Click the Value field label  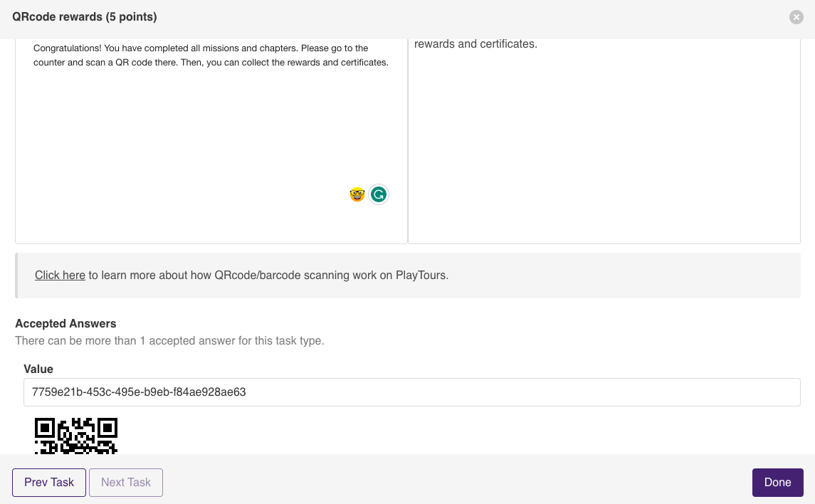[x=38, y=369]
